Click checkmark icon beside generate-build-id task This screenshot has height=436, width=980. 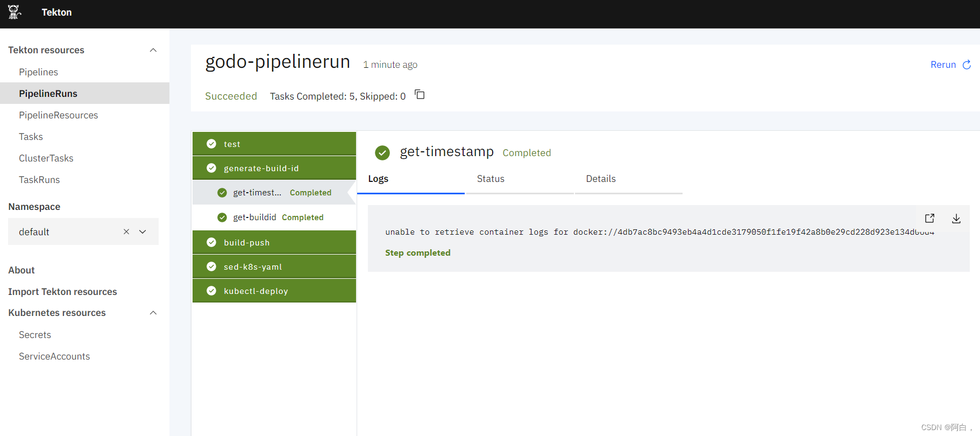[x=211, y=168]
